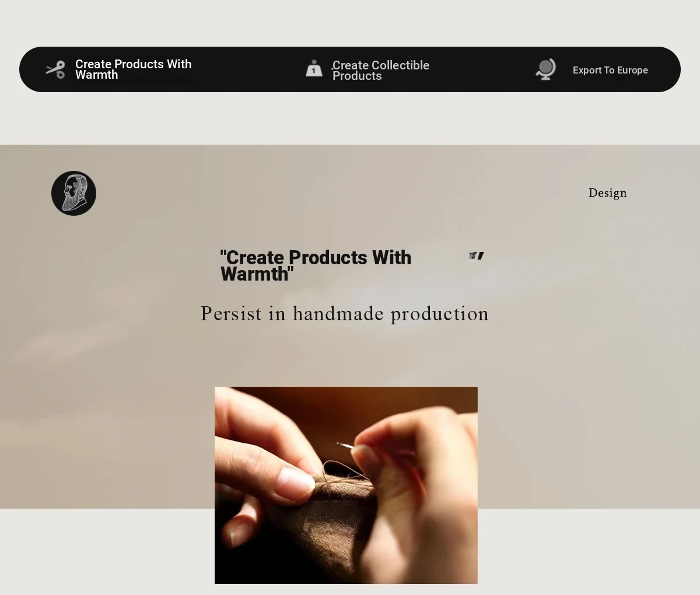Open the bearded man logo
Viewport: 700px width, 595px height.
(x=73, y=193)
